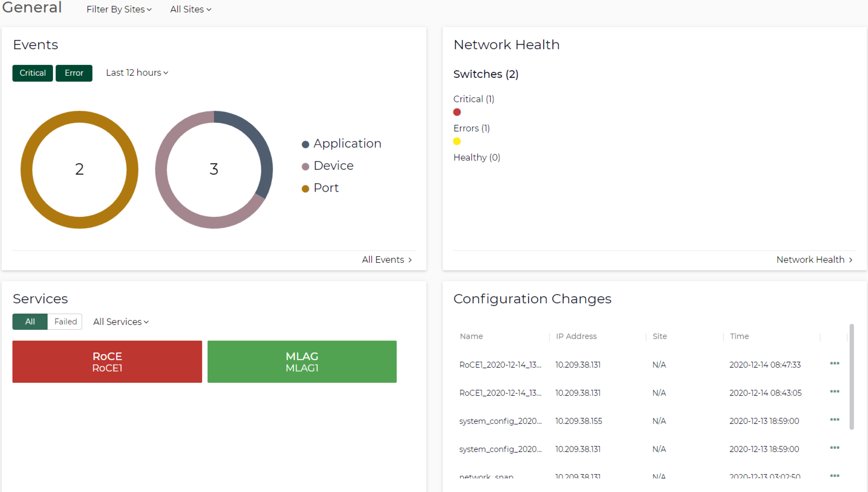Open the All Sites dropdown
Screen dimensions: 868x492
tap(190, 9)
